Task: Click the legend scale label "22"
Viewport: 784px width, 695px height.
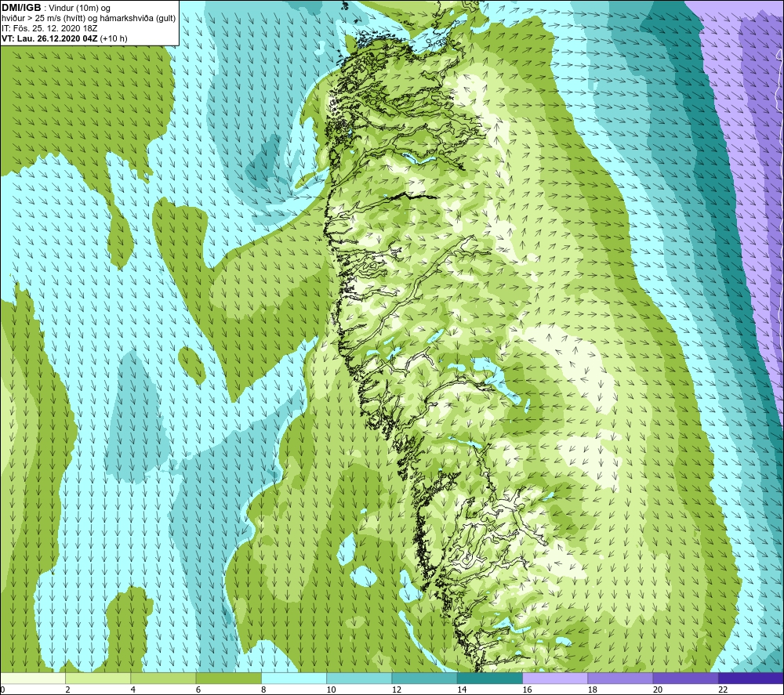Action: pyautogui.click(x=724, y=690)
